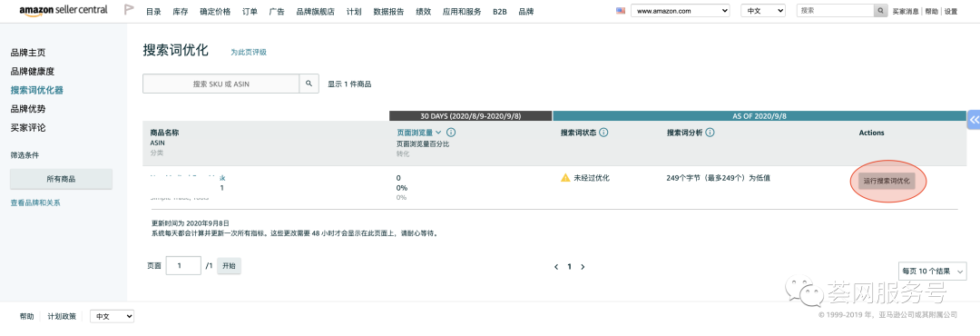Click the 商品名称 column header
The image size is (980, 336).
(x=165, y=133)
